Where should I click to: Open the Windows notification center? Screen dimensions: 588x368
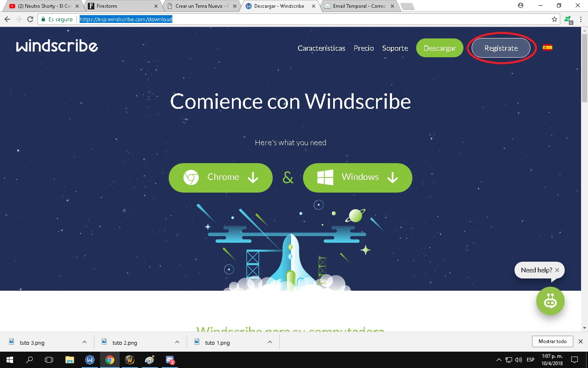point(575,360)
